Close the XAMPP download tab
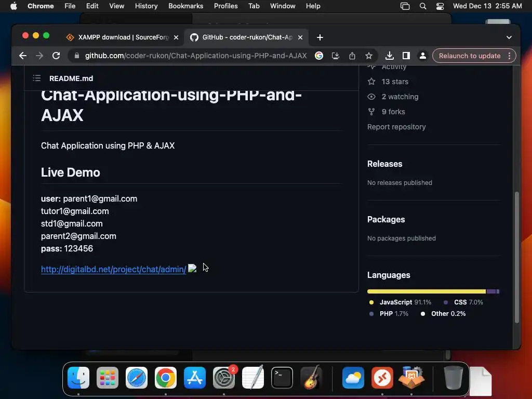 click(x=176, y=37)
